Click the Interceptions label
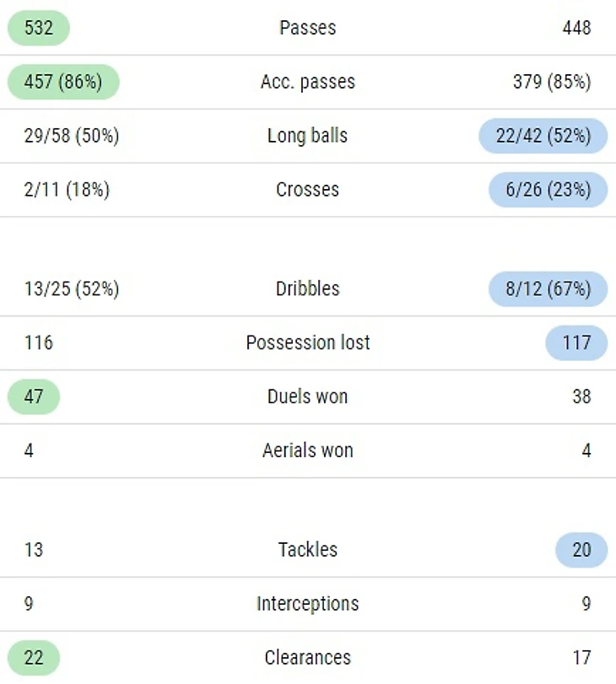This screenshot has height=684, width=616. pos(307,604)
